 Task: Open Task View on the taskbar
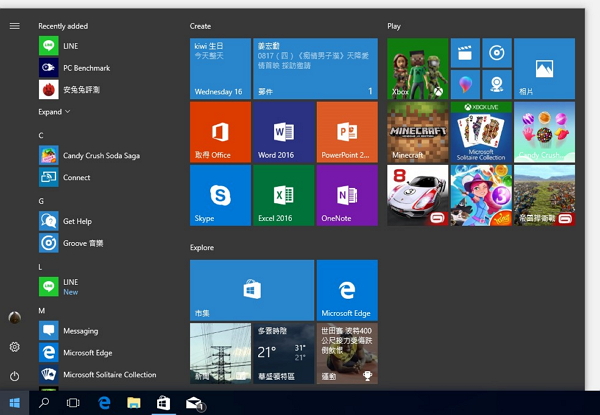pyautogui.click(x=73, y=402)
